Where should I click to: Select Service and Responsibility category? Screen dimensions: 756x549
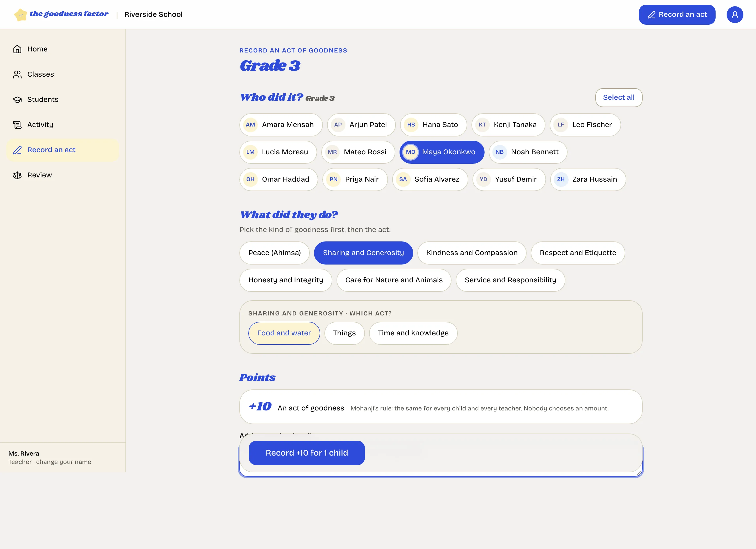point(510,280)
